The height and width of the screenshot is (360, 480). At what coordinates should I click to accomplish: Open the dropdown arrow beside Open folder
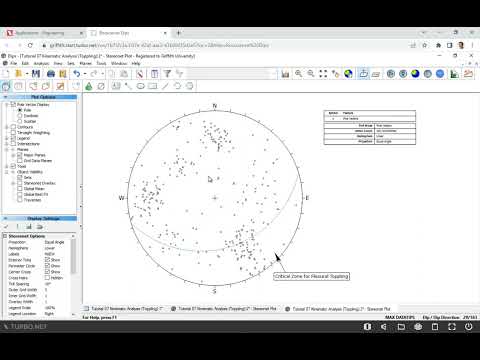pos(27,74)
